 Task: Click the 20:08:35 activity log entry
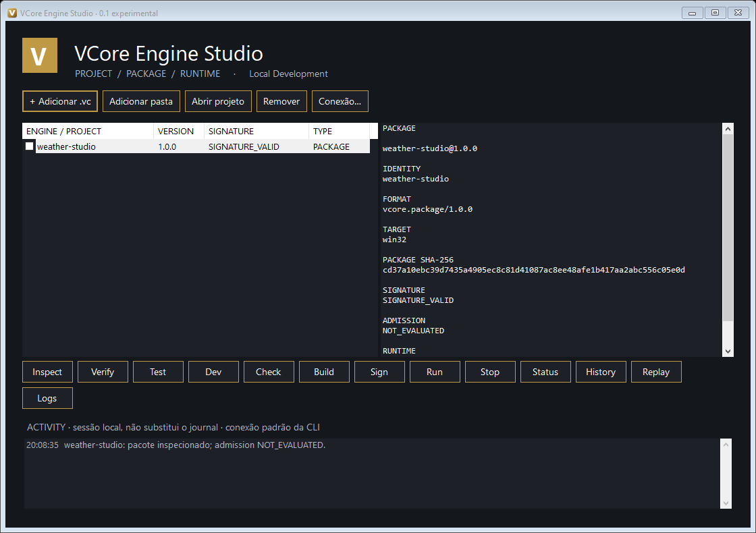pyautogui.click(x=176, y=445)
